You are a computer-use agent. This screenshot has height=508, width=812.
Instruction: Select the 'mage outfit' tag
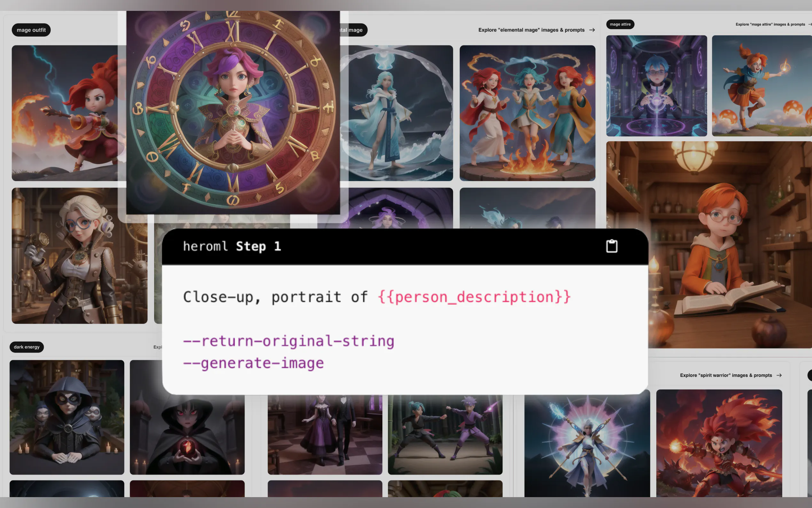click(31, 30)
